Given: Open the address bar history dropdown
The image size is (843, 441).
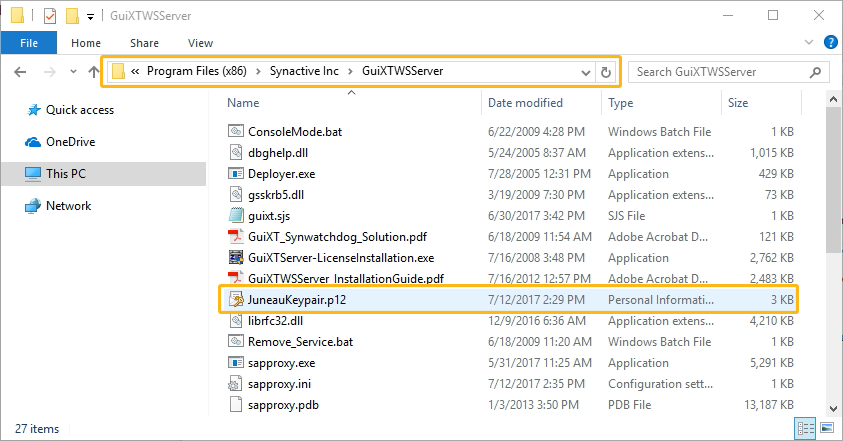Looking at the screenshot, I should pos(586,72).
